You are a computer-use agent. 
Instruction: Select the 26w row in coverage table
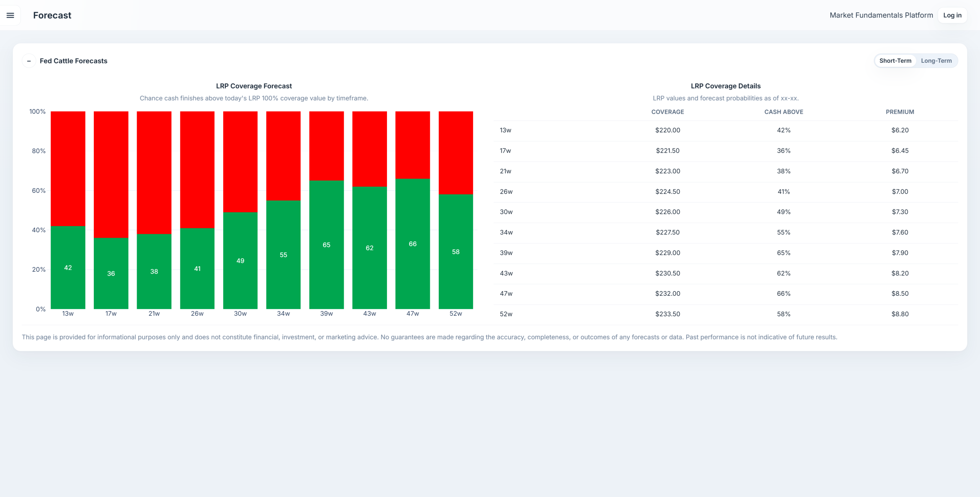point(726,192)
